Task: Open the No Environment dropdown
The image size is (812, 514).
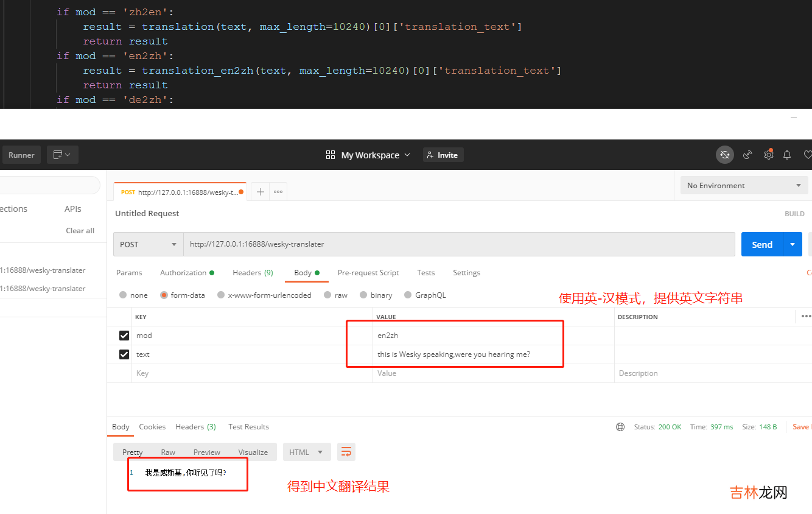Action: coord(744,186)
